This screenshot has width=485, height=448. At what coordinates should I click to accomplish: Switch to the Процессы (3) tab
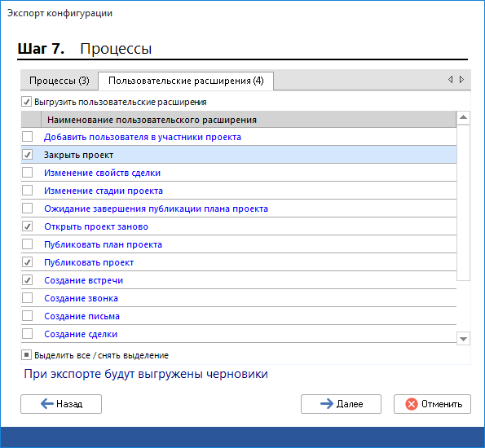pyautogui.click(x=60, y=81)
